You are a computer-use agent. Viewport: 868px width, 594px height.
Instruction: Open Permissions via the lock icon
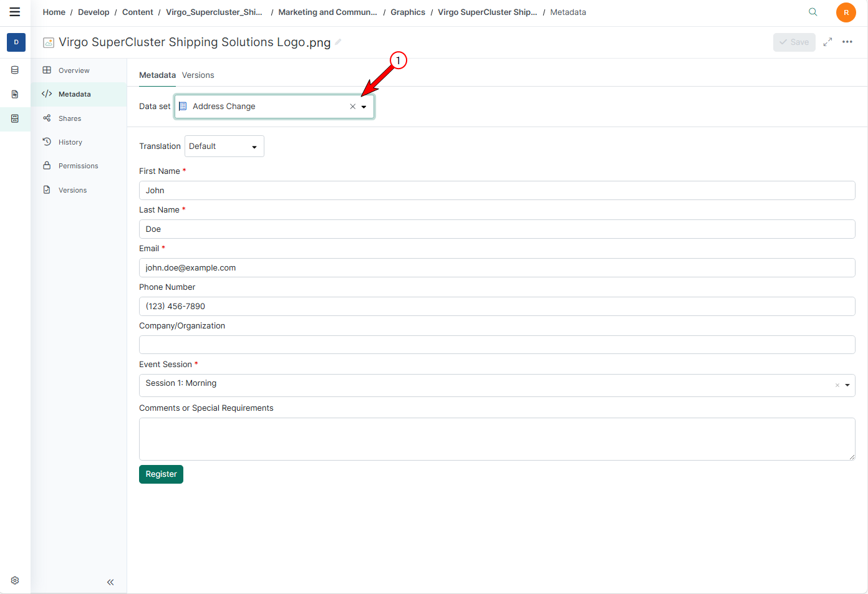click(47, 165)
